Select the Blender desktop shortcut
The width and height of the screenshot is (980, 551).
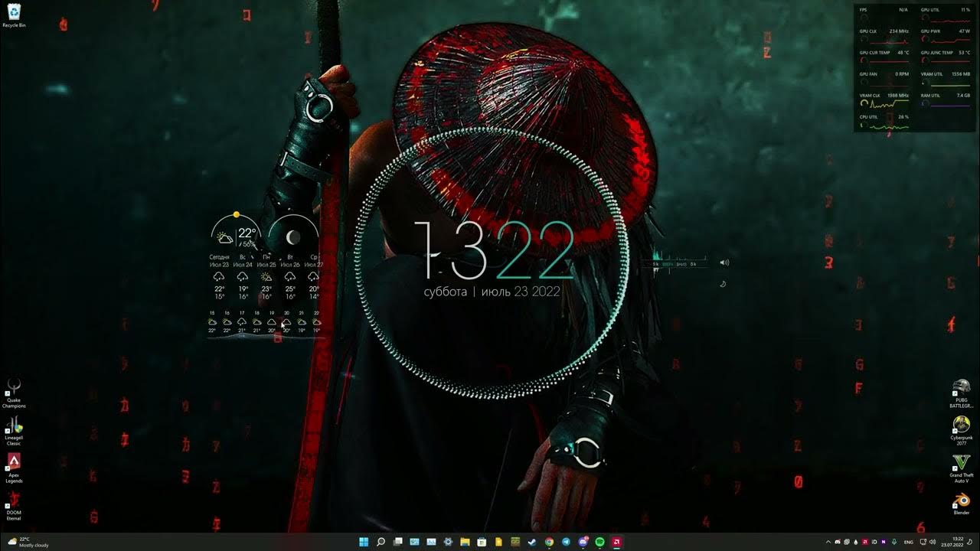[961, 504]
